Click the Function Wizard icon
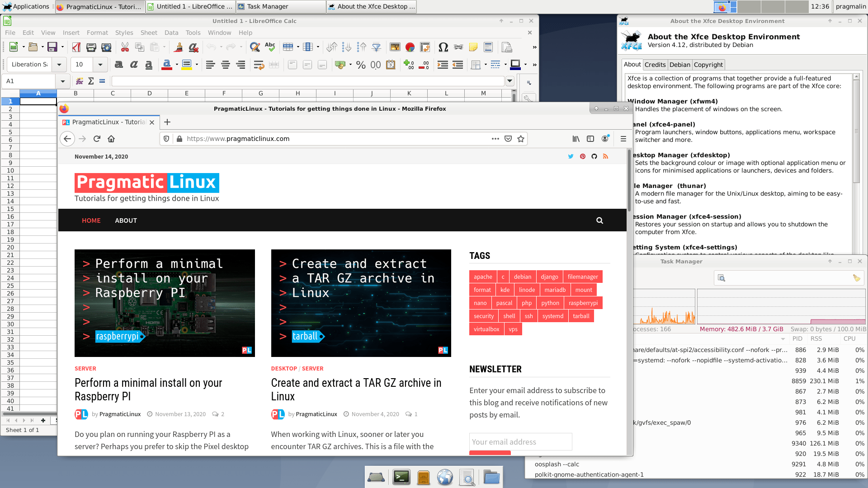 point(80,81)
